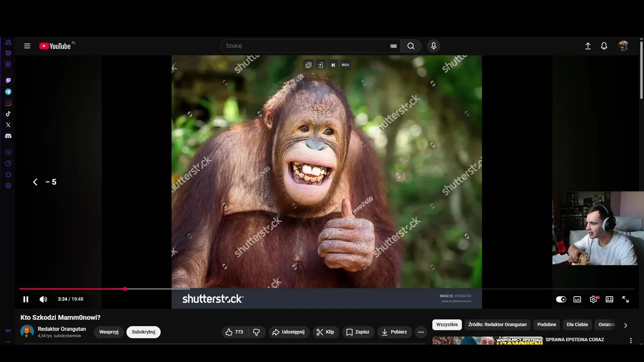Open the notifications bell

(x=604, y=46)
